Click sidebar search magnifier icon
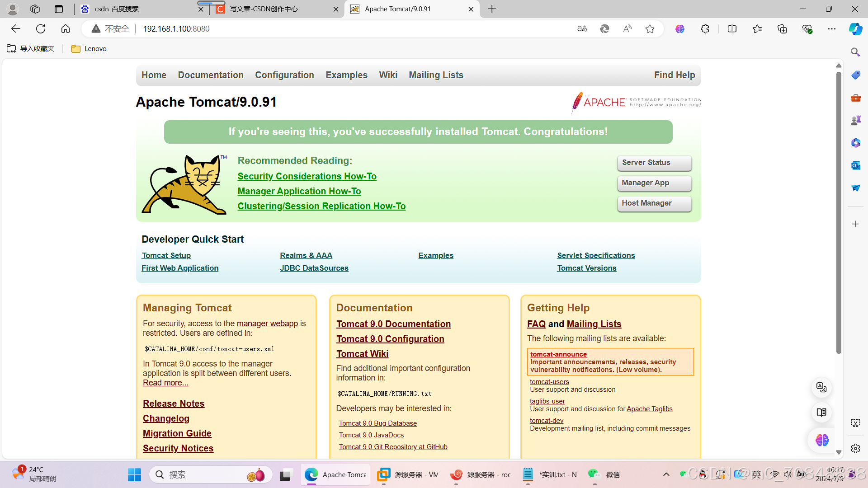The image size is (868, 488). [x=855, y=52]
